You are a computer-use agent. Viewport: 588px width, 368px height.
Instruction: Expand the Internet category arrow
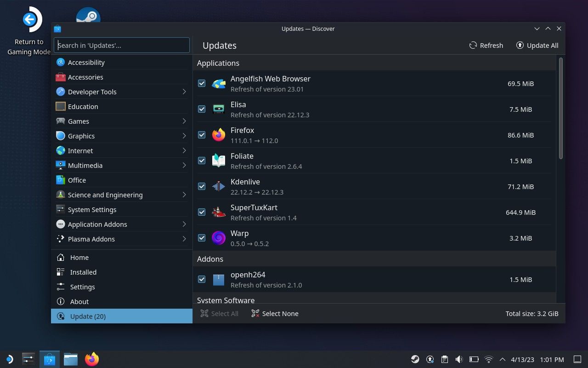click(184, 151)
